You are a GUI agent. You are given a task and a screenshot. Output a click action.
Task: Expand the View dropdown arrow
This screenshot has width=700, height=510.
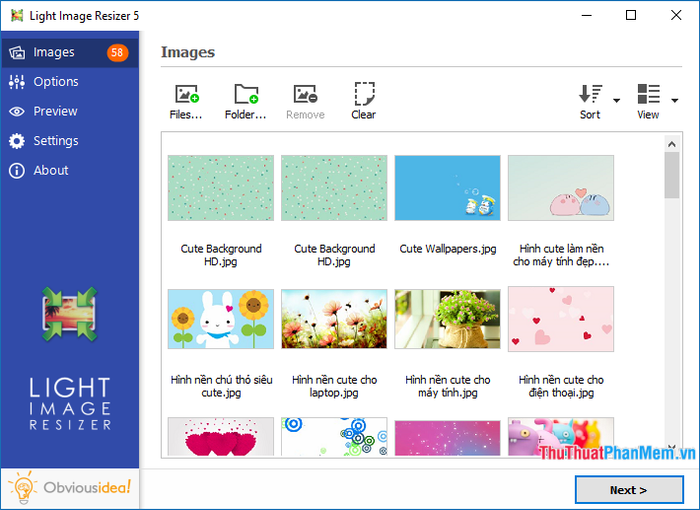(x=675, y=100)
